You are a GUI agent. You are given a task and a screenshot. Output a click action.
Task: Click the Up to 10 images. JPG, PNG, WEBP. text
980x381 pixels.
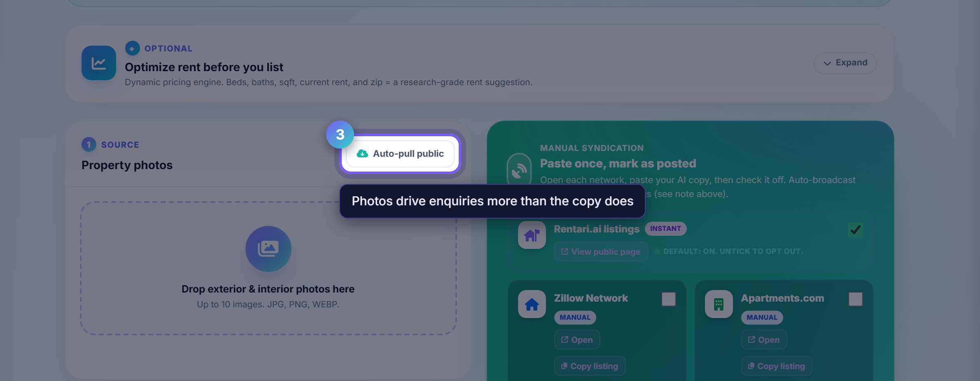pyautogui.click(x=268, y=304)
